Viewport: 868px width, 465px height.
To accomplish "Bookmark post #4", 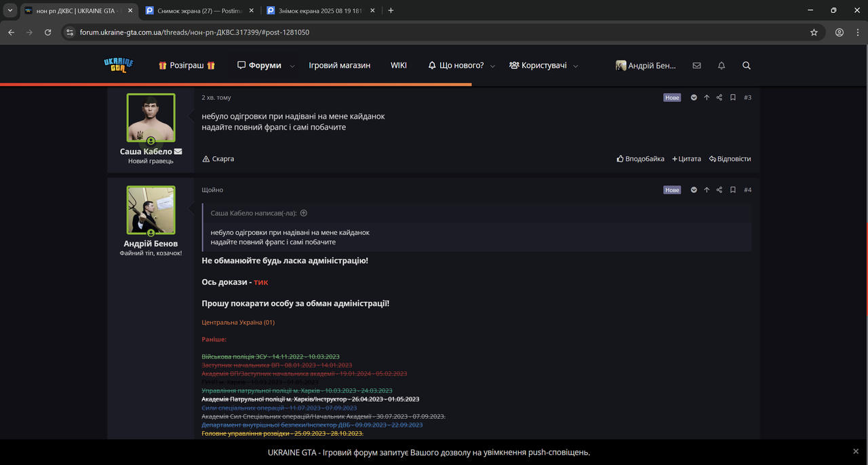I will [x=733, y=190].
